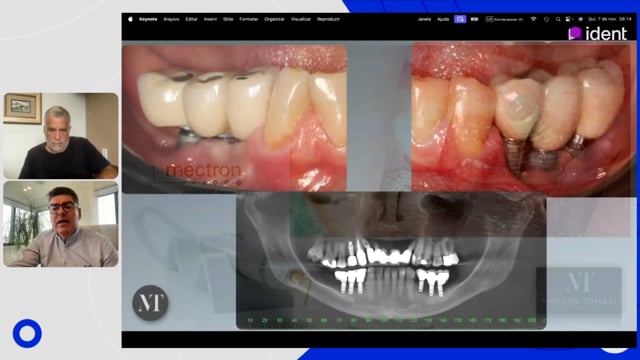Expand the battery status menu

point(474,19)
